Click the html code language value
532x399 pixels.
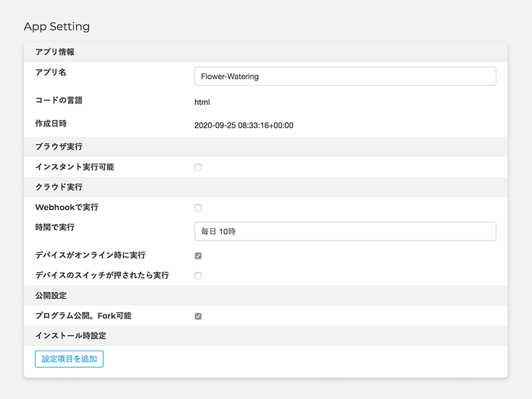(202, 102)
